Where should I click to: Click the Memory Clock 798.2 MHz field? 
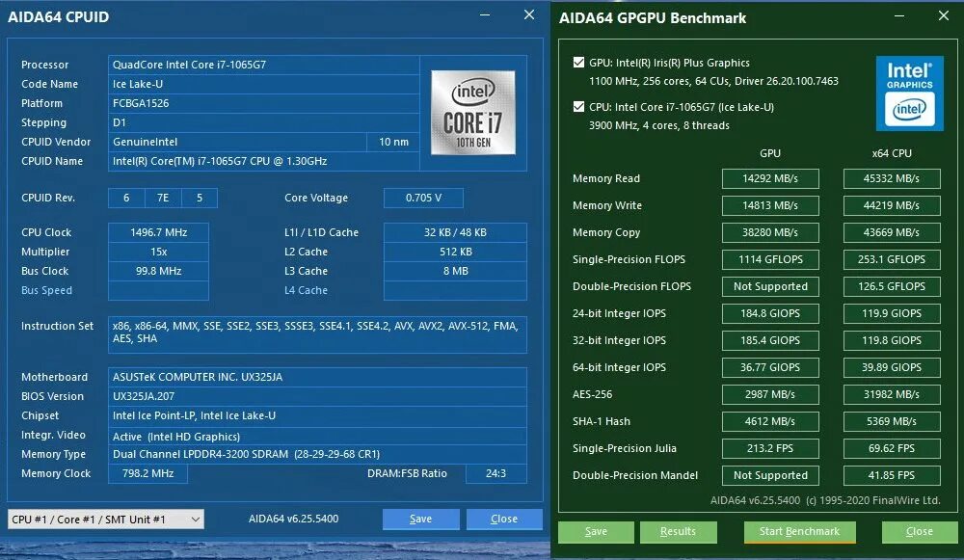[x=147, y=473]
